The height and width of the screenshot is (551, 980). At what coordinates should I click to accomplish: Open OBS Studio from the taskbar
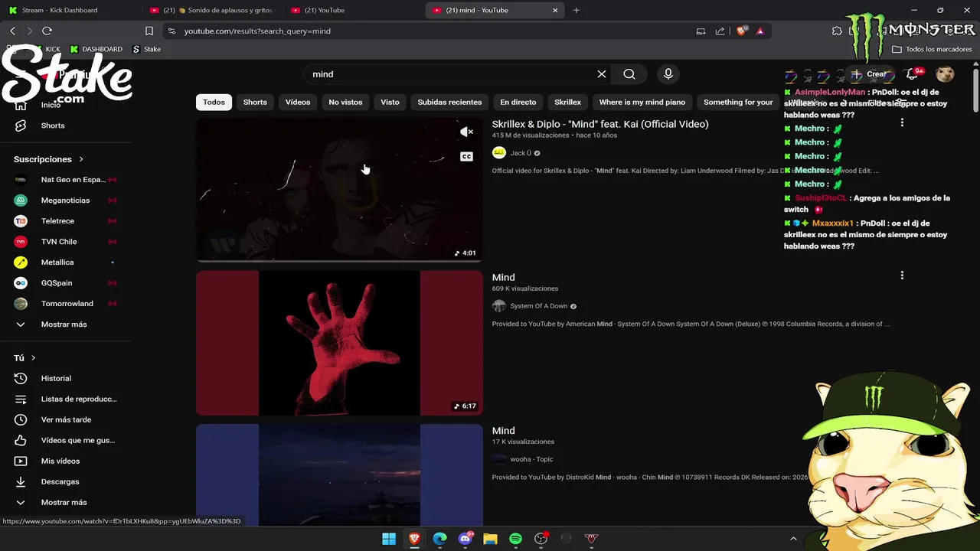coord(541,539)
